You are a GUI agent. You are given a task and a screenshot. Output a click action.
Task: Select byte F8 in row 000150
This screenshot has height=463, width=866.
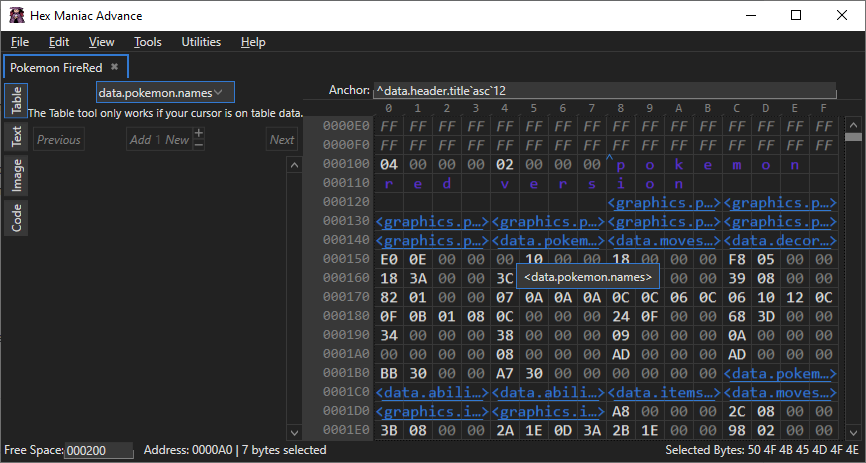[737, 260]
